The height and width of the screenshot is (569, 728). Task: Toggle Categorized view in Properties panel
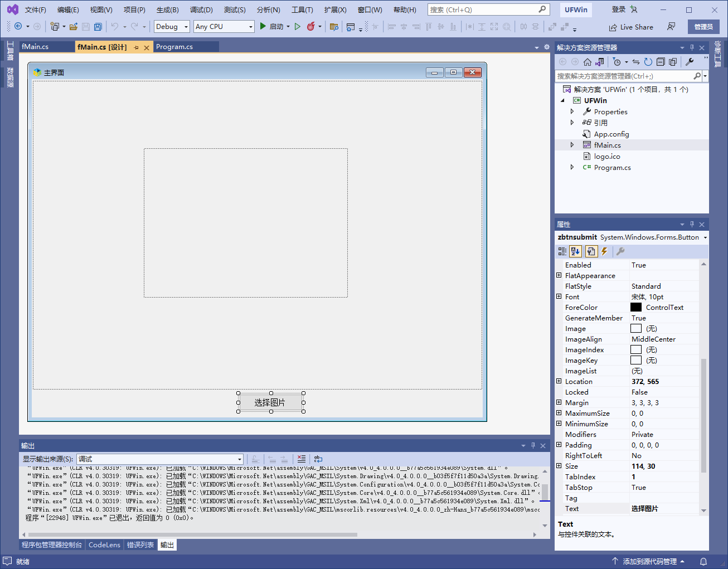(562, 251)
